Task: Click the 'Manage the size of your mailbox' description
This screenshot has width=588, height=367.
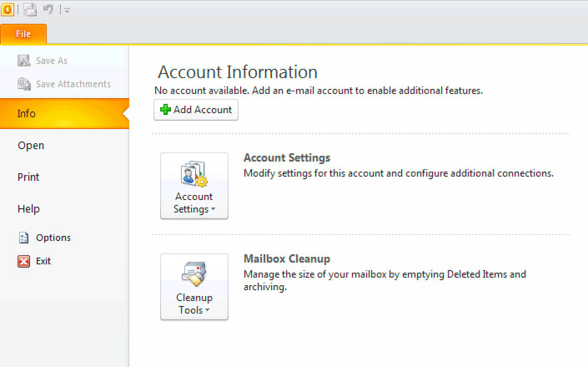Action: 385,281
